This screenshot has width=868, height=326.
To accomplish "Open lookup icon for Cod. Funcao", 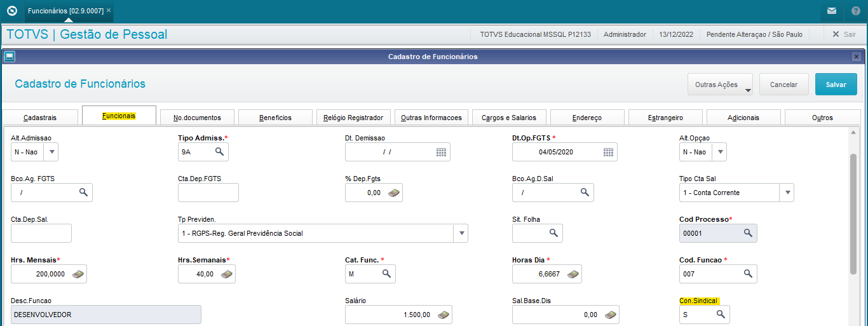I will [x=748, y=274].
